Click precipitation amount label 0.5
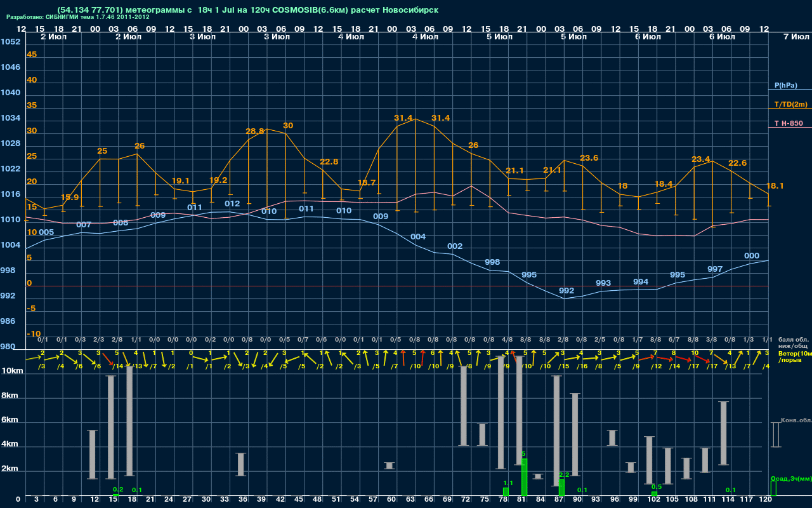812x508 pixels. [x=657, y=487]
